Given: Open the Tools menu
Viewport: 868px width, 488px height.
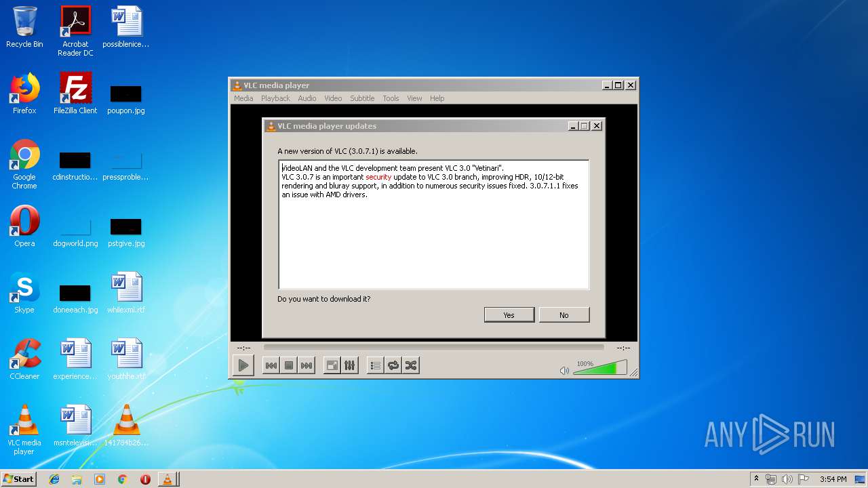Looking at the screenshot, I should (391, 98).
